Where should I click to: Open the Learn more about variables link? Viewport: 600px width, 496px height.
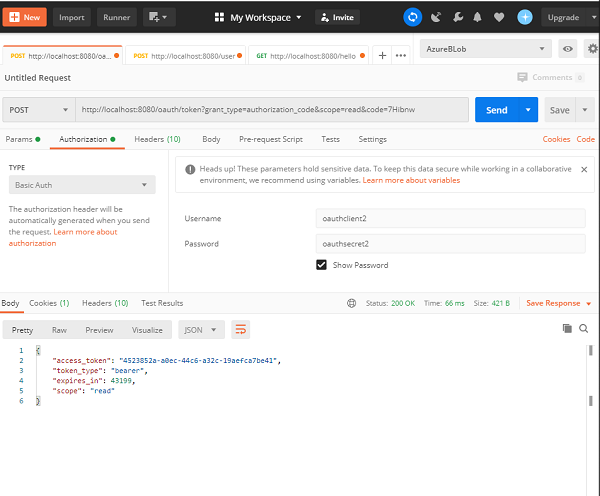coord(411,180)
